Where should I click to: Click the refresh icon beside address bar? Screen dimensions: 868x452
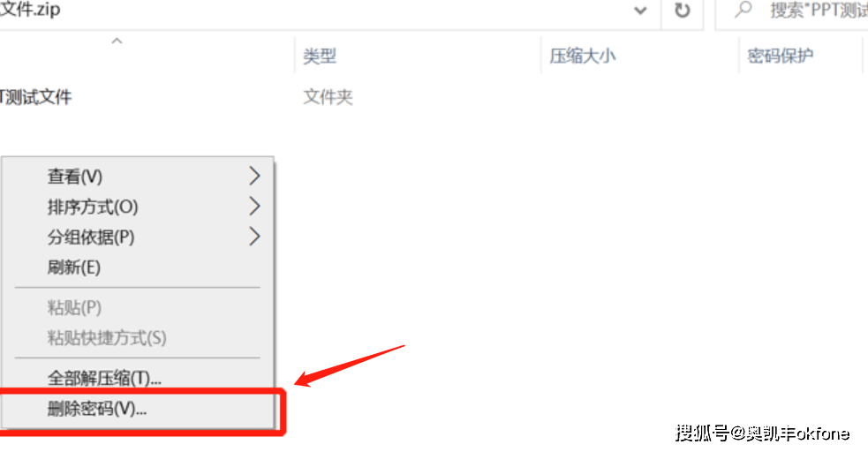point(682,11)
